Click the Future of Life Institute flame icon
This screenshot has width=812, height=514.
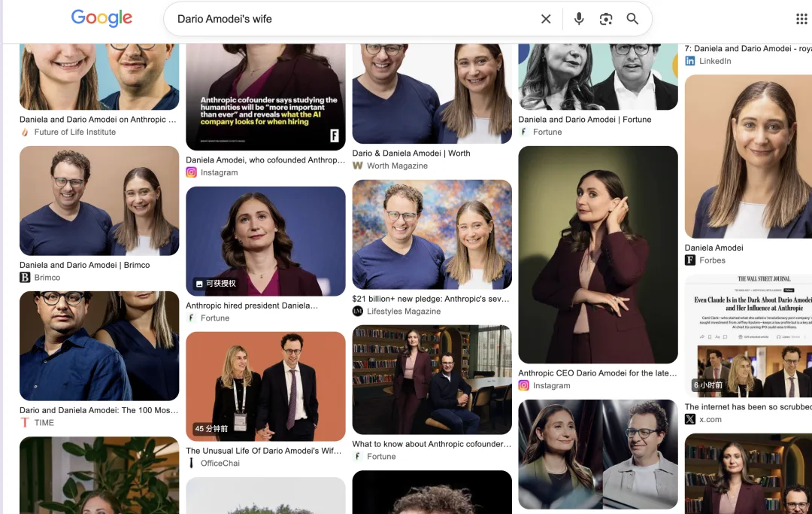click(x=24, y=132)
